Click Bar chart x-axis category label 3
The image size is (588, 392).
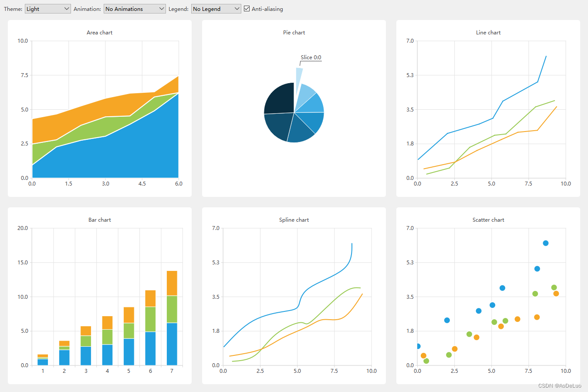86,371
